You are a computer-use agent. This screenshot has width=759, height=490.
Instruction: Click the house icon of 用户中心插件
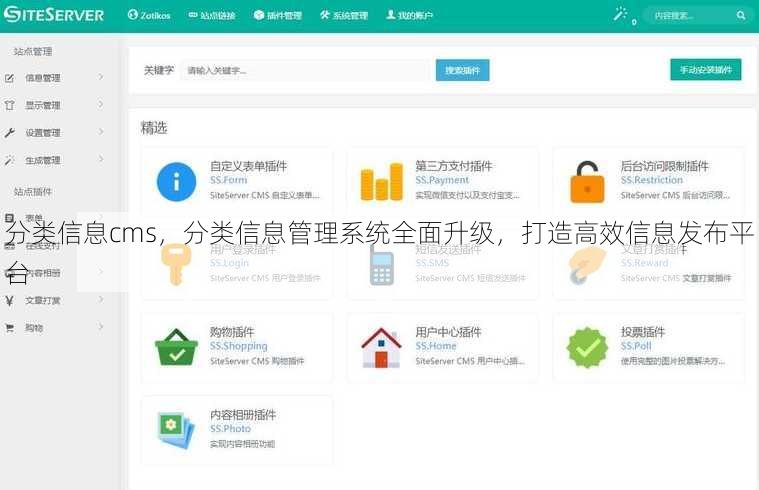point(381,347)
